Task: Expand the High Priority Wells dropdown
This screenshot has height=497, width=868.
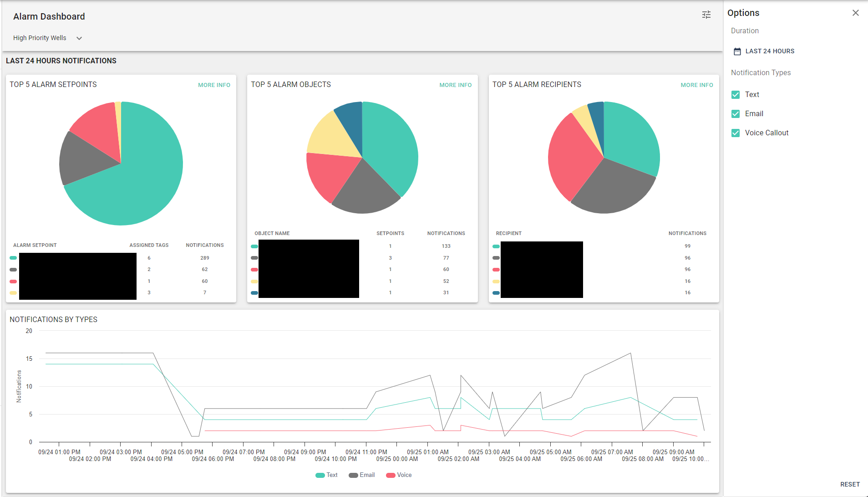Action: [47, 38]
